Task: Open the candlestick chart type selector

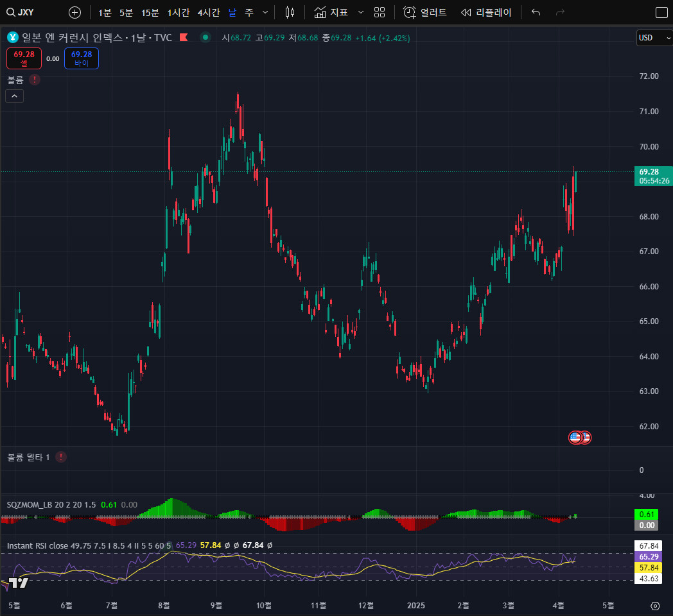Action: (x=290, y=12)
